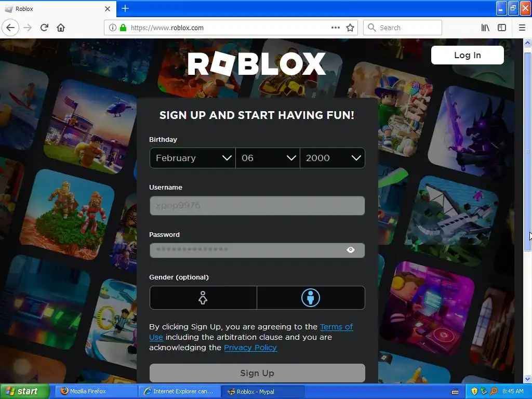Click the magnifier tray icon

click(494, 391)
